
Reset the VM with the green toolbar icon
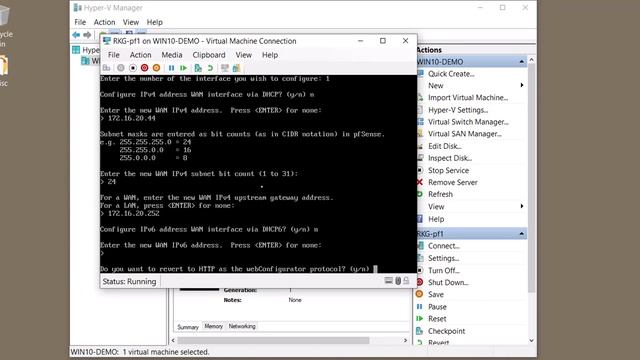183,68
